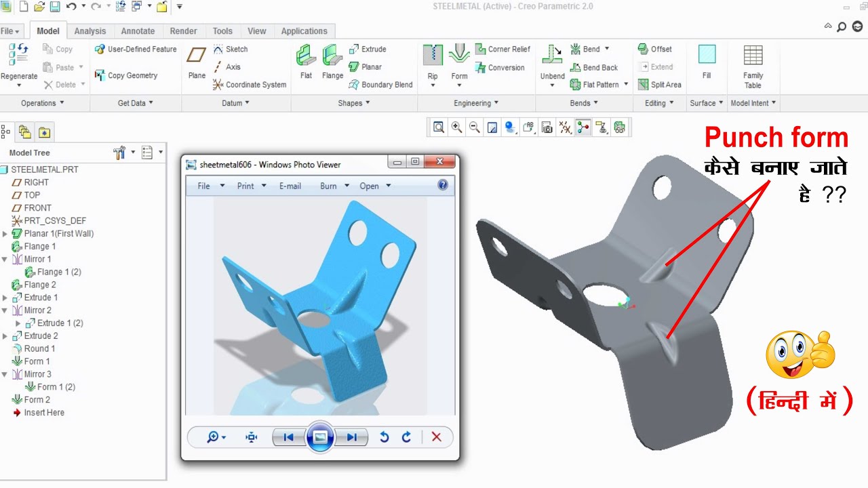This screenshot has width=868, height=488.
Task: Expand Planar 1(First Wall) tree node
Action: click(5, 234)
